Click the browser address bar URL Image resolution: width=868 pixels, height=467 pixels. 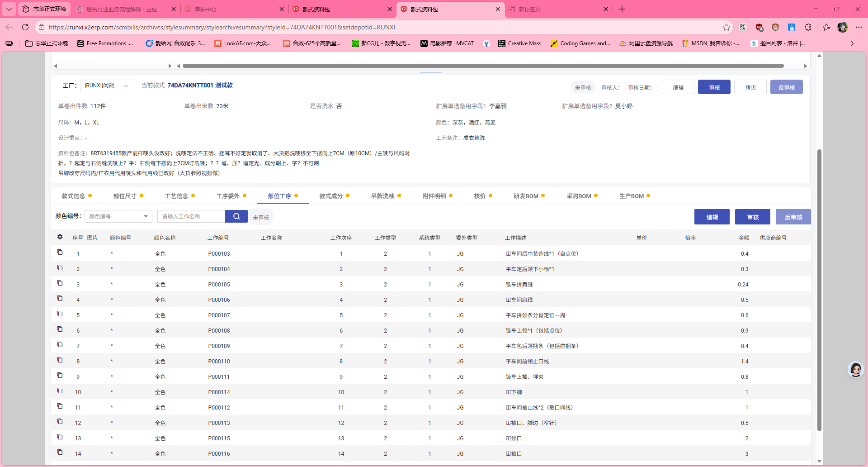point(222,27)
